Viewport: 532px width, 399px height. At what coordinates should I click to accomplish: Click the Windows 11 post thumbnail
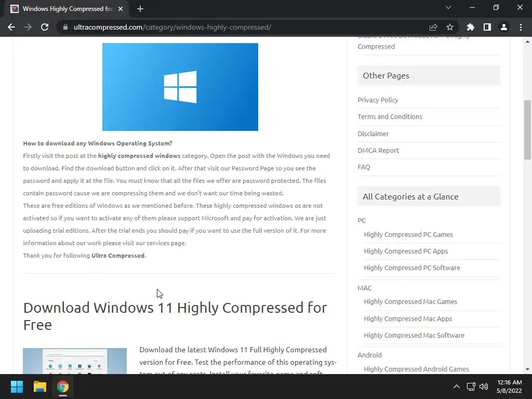click(75, 361)
